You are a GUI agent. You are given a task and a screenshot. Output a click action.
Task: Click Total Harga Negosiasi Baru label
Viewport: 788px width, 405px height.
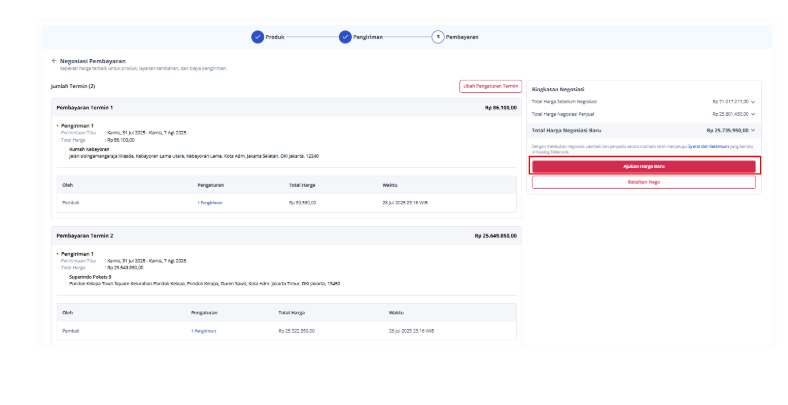pyautogui.click(x=566, y=131)
